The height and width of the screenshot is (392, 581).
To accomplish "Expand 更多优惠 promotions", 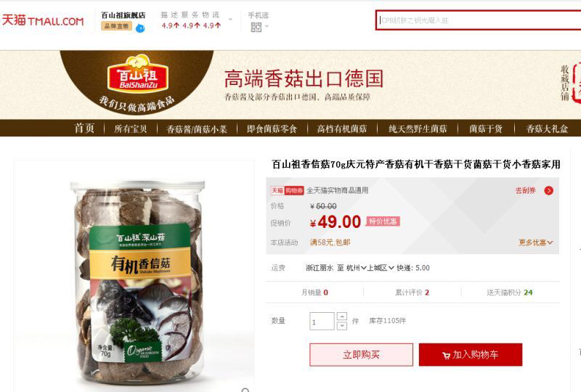I will click(536, 242).
